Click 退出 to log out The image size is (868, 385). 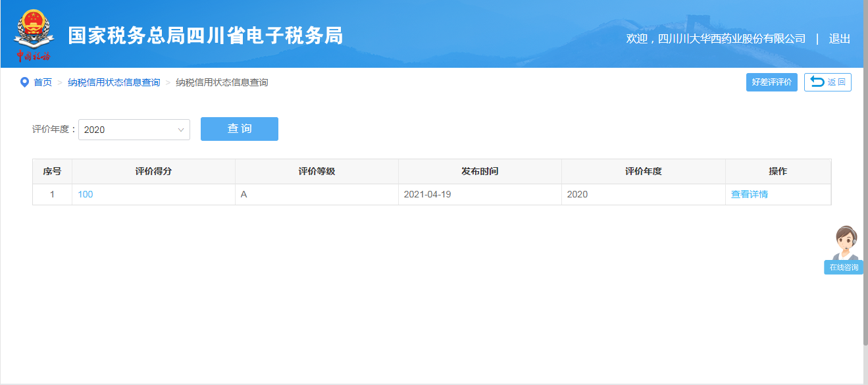pos(839,39)
